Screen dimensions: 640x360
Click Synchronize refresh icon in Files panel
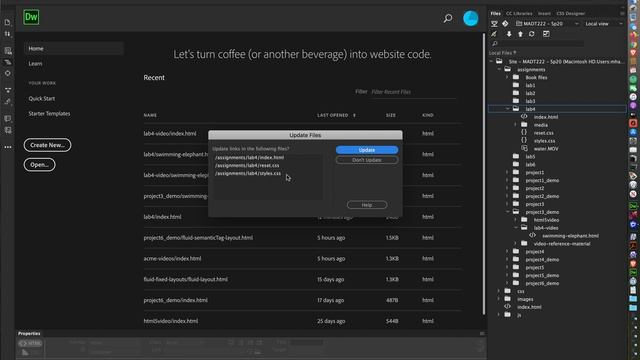click(531, 34)
